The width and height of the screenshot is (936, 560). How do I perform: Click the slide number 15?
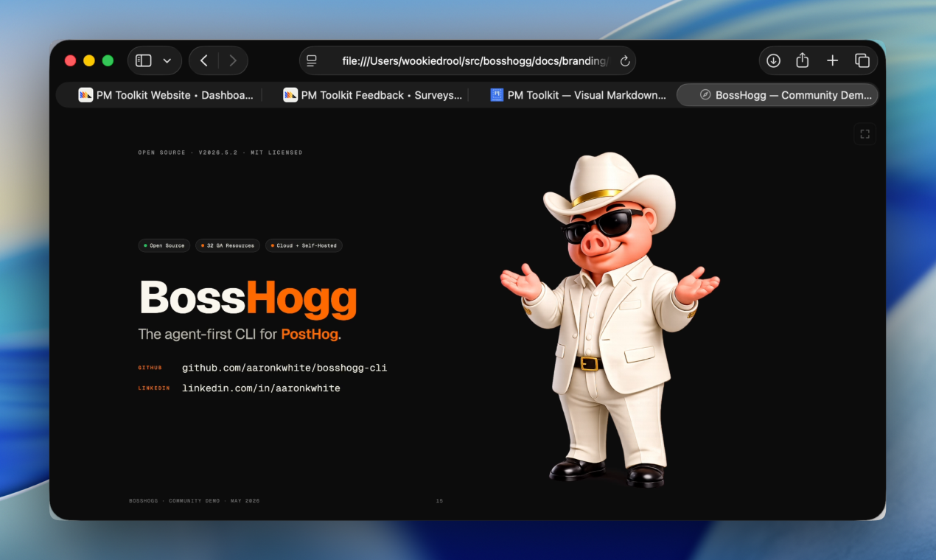[439, 501]
